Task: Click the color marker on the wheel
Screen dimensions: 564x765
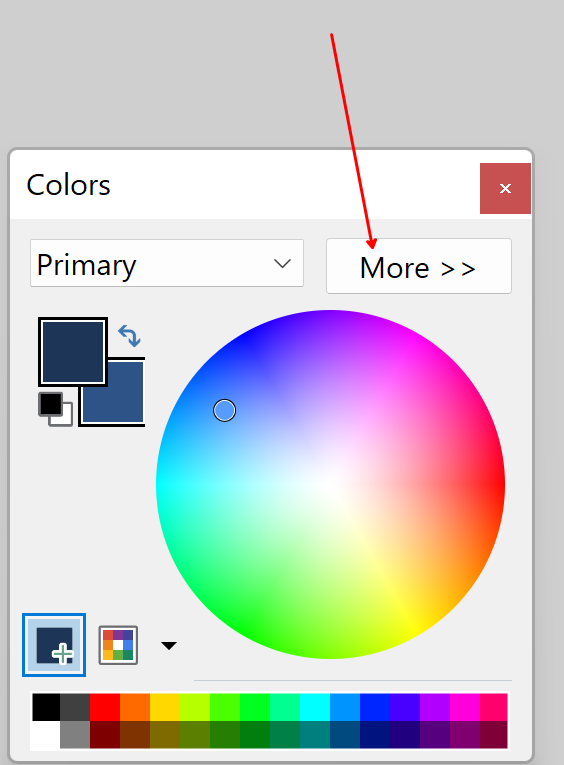Action: 224,410
